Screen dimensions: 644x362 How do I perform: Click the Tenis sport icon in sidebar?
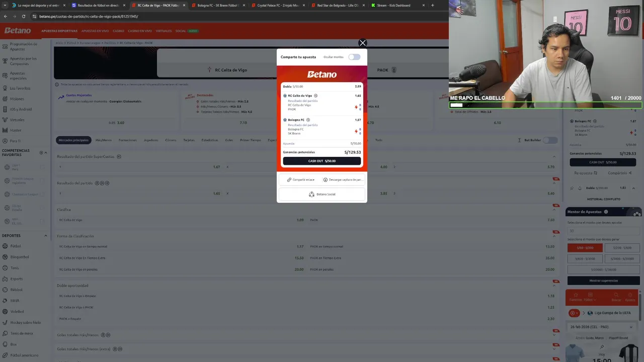point(5,268)
